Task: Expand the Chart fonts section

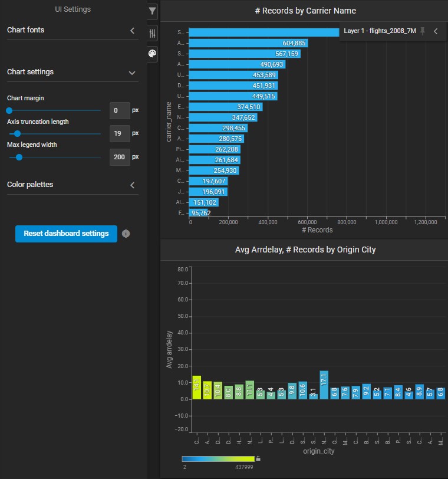Action: coord(132,30)
